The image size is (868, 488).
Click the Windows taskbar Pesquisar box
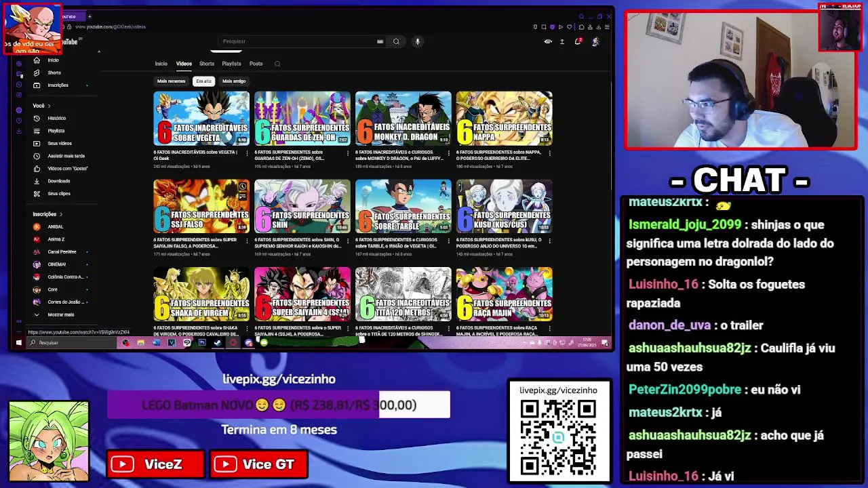click(71, 343)
